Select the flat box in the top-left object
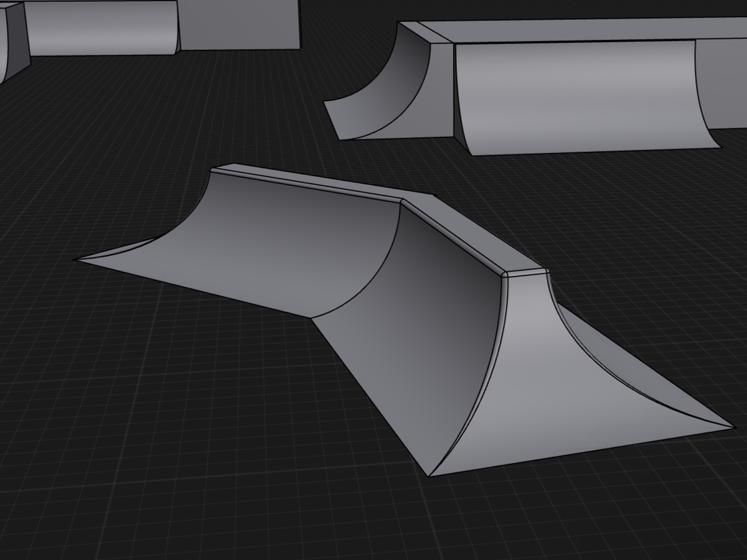The height and width of the screenshot is (560, 747). (x=240, y=25)
